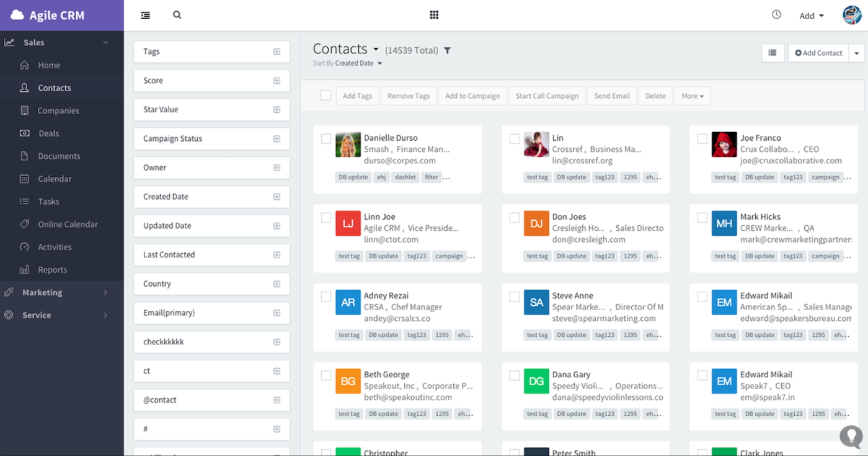Open the help lightbulb icon

851,437
